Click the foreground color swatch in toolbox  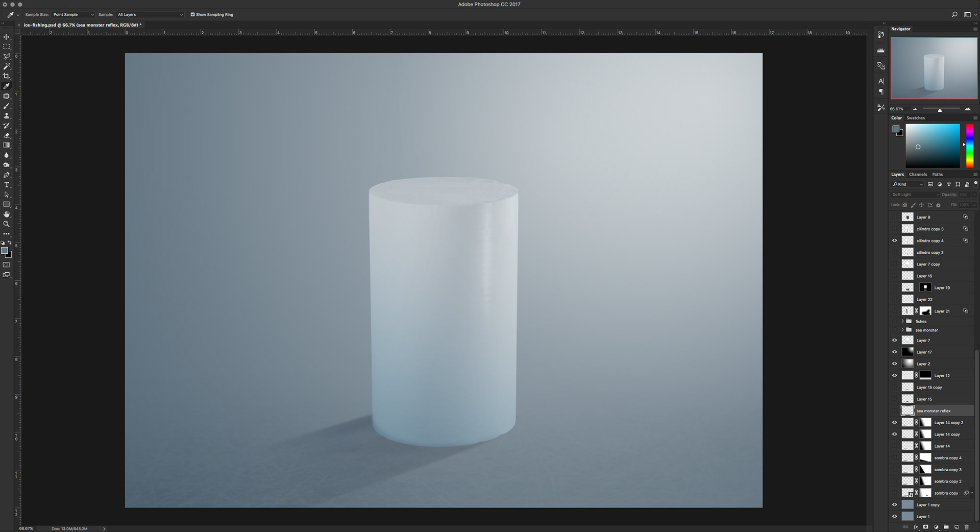coord(5,251)
